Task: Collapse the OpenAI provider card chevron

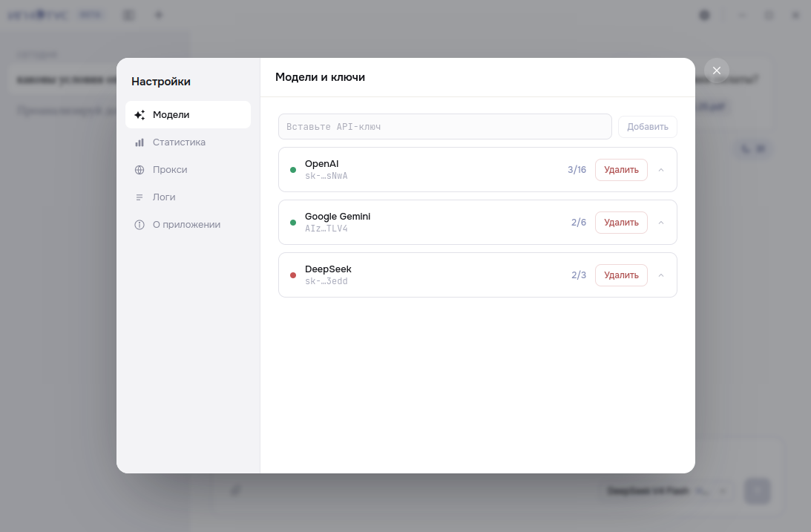Action: pos(661,170)
